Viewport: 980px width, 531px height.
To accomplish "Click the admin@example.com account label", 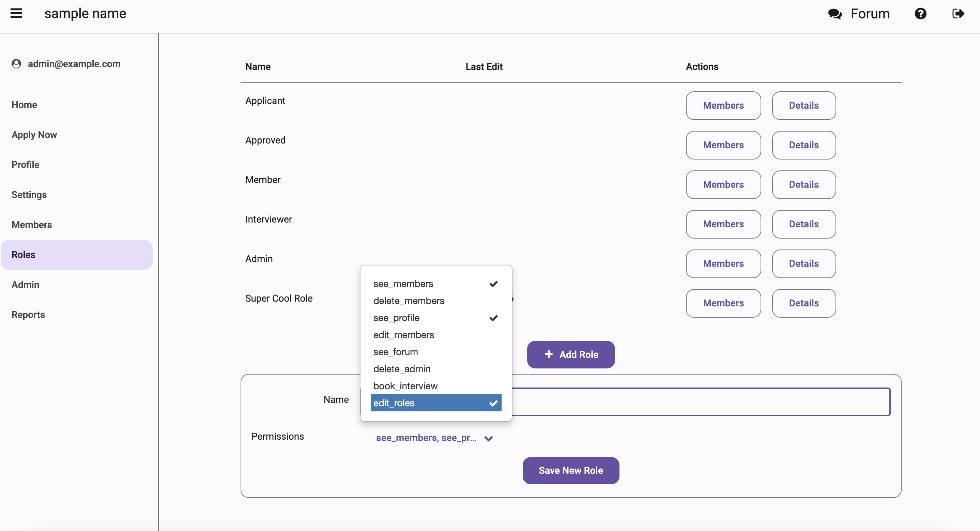I will click(x=74, y=64).
